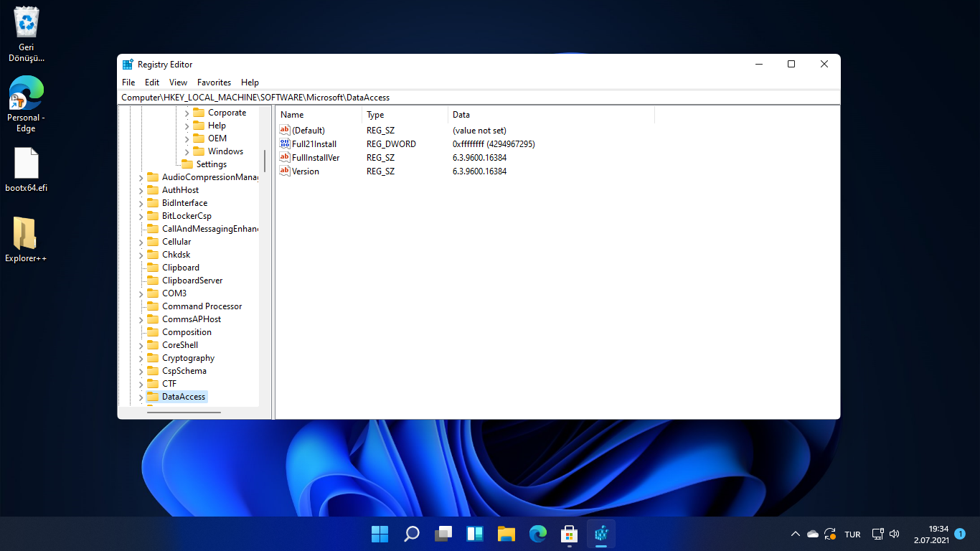
Task: Select the Cellular tree item
Action: pos(176,242)
